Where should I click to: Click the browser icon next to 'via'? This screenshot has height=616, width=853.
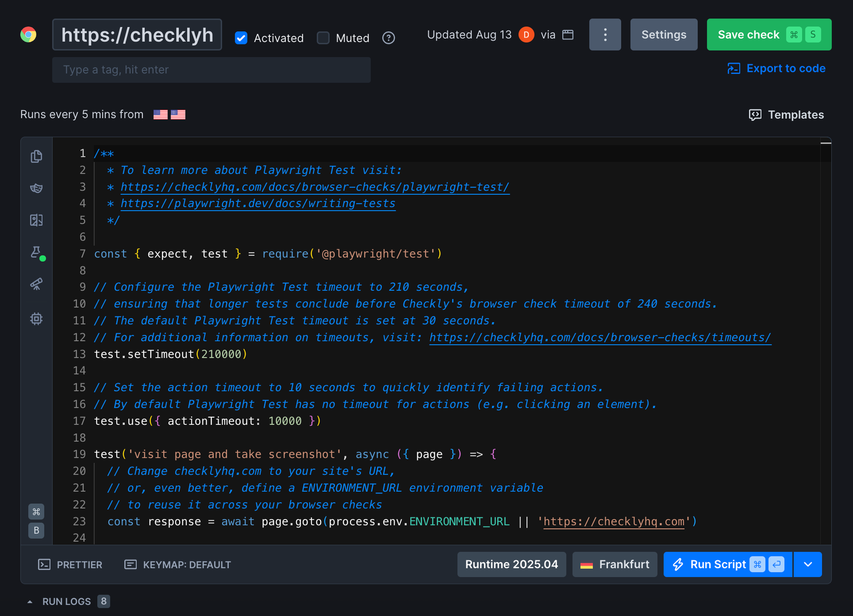click(568, 34)
